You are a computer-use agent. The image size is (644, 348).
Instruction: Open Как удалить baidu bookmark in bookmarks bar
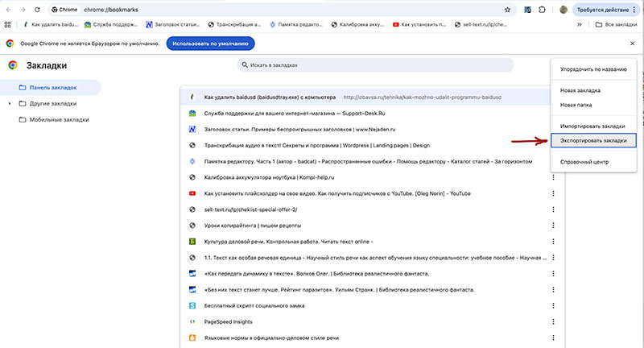coord(51,25)
